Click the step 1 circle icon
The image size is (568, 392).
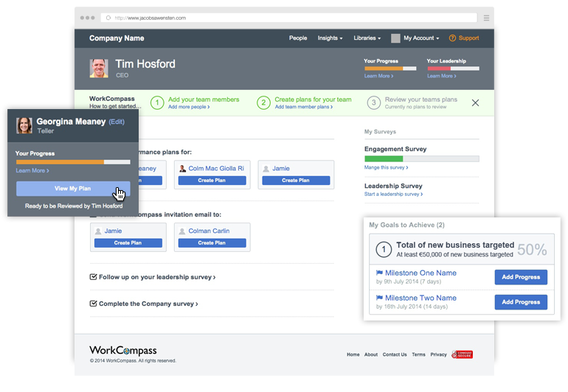click(157, 103)
